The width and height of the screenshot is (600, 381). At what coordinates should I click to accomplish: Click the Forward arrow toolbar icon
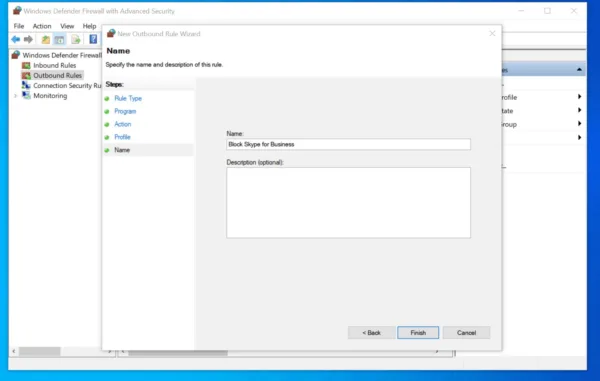[x=28, y=39]
